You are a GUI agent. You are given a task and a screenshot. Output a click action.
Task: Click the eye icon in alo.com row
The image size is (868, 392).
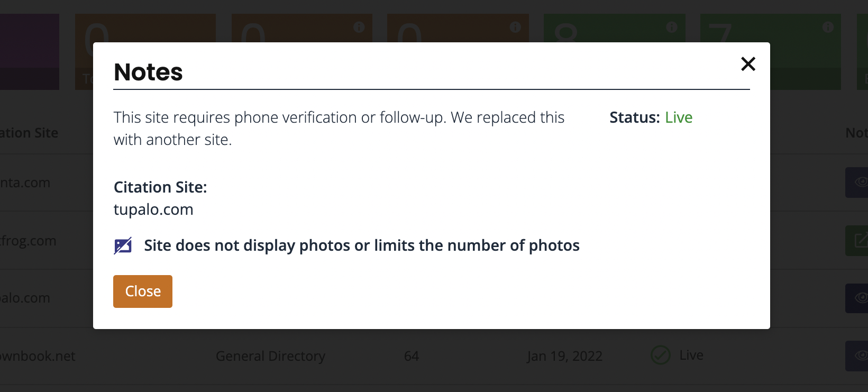(x=857, y=298)
